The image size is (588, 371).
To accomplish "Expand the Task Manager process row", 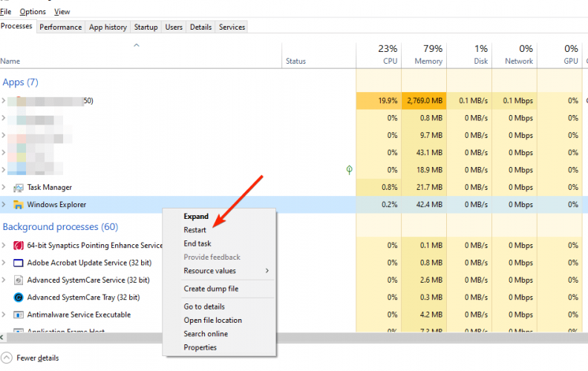I will coord(4,187).
